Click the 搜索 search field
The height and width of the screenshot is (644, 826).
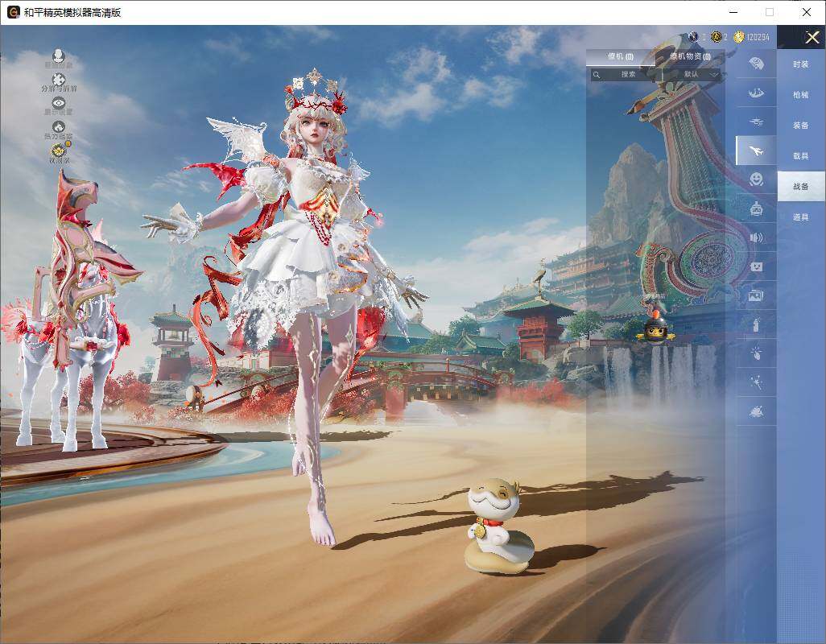point(625,74)
